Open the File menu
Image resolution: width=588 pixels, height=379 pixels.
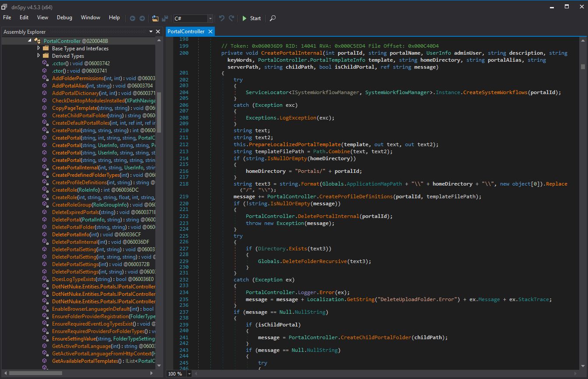pyautogui.click(x=7, y=18)
